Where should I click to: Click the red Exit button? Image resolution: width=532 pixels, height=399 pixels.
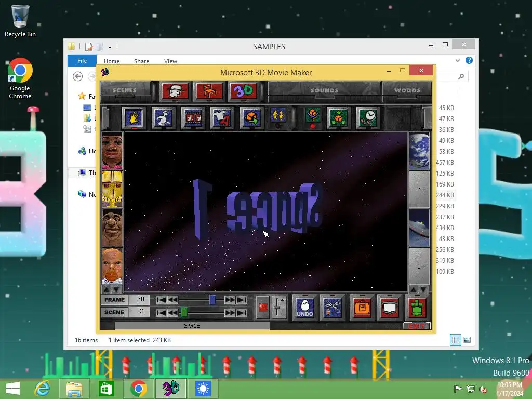click(417, 326)
